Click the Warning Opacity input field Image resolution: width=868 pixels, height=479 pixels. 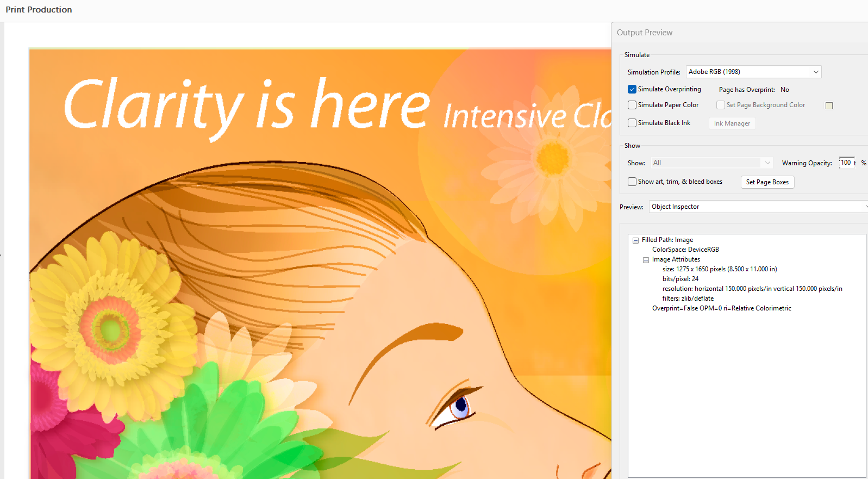click(x=846, y=163)
